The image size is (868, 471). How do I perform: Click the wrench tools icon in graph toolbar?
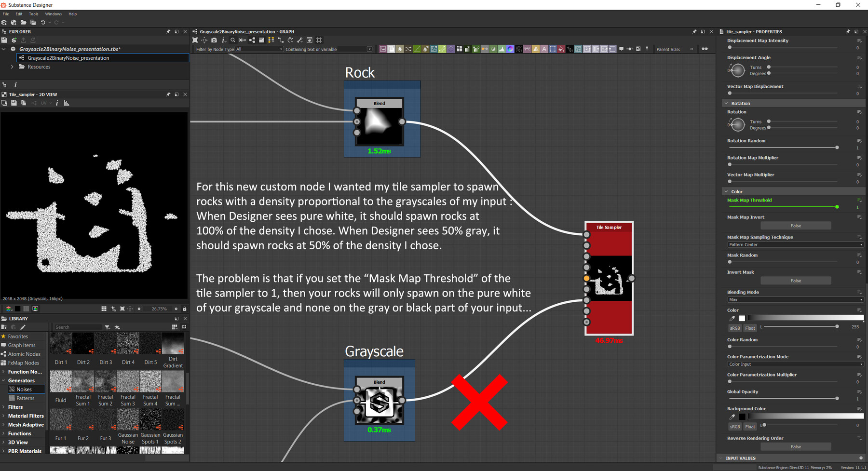tap(299, 40)
